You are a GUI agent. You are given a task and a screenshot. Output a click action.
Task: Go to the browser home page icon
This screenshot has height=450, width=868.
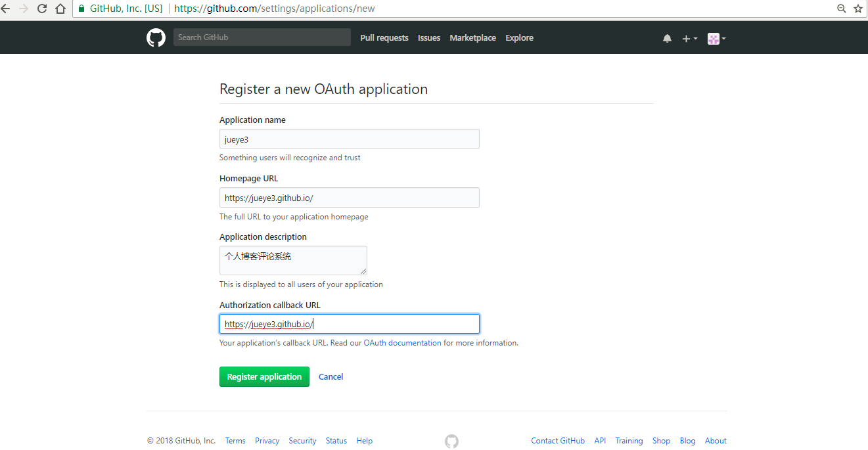pos(60,9)
